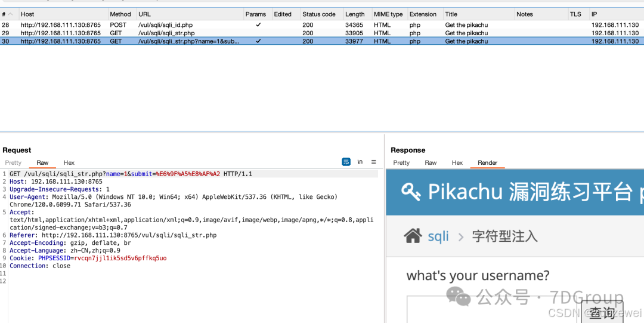Click the Connection: close header line
The width and height of the screenshot is (644, 323).
40,266
